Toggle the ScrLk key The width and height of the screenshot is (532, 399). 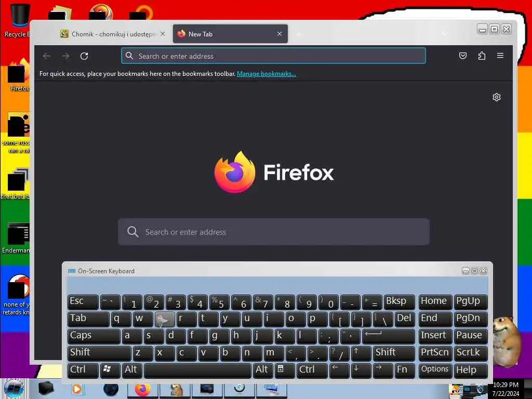click(471, 353)
